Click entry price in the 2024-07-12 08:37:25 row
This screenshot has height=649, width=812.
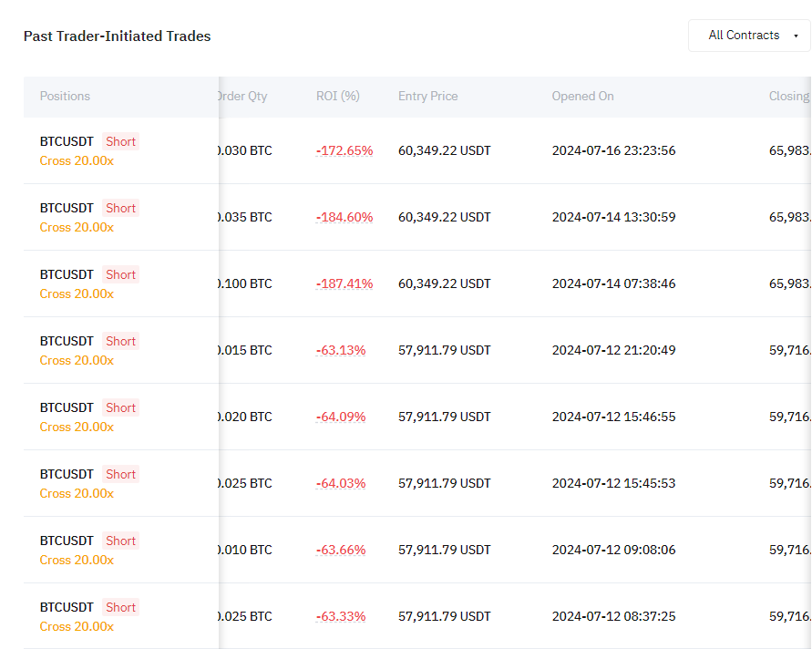pyautogui.click(x=445, y=616)
